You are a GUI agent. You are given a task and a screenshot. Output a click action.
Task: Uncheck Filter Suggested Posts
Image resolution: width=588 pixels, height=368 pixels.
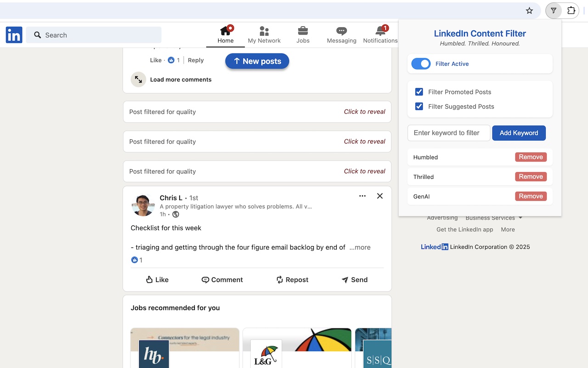(x=419, y=106)
